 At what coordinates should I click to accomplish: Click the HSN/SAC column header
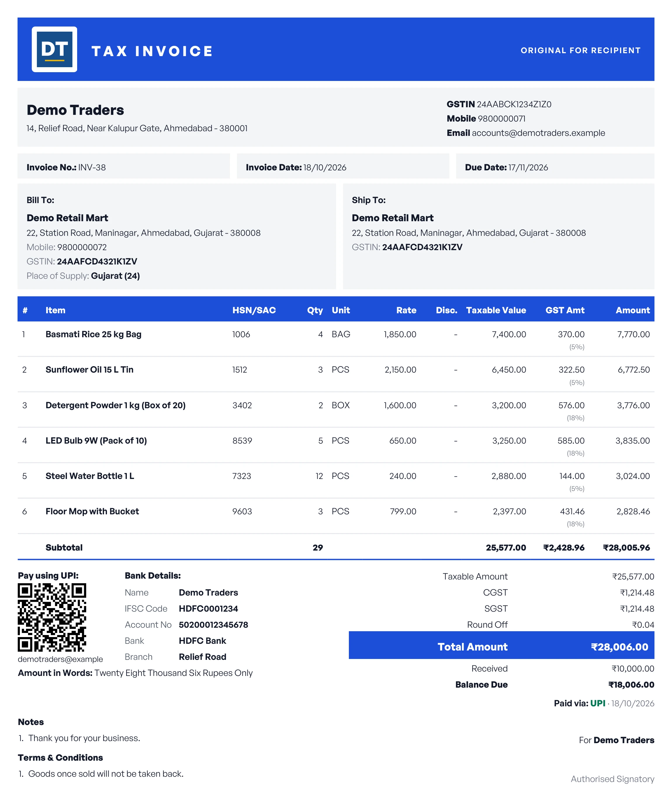[254, 310]
